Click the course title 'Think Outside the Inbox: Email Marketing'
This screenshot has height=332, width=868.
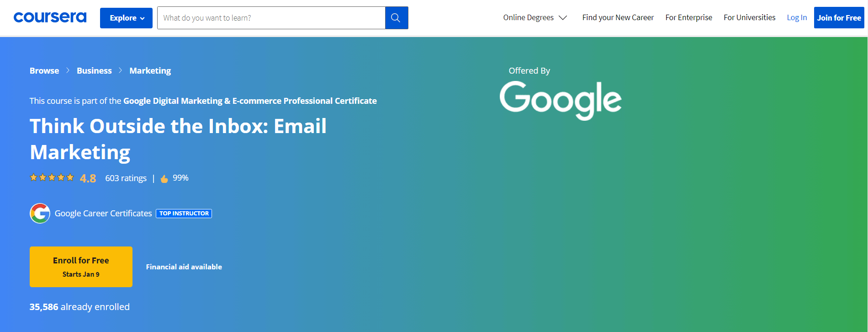(x=178, y=139)
